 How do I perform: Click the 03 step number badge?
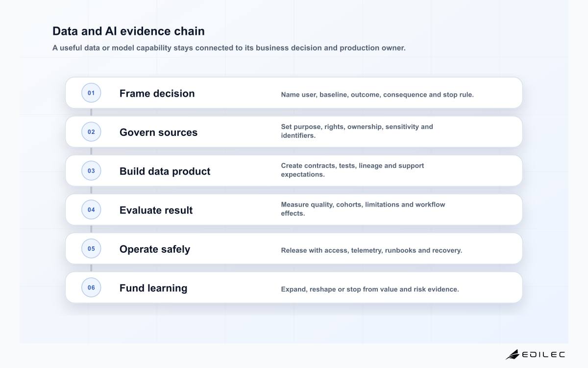[x=91, y=171]
